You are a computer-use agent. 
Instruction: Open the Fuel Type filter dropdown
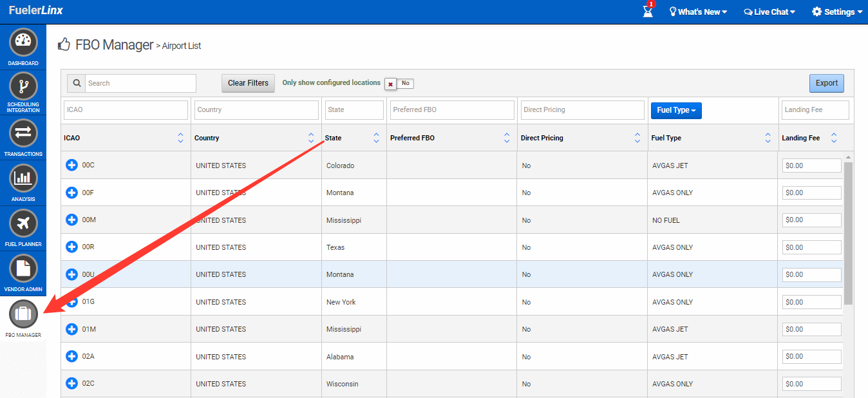click(676, 110)
